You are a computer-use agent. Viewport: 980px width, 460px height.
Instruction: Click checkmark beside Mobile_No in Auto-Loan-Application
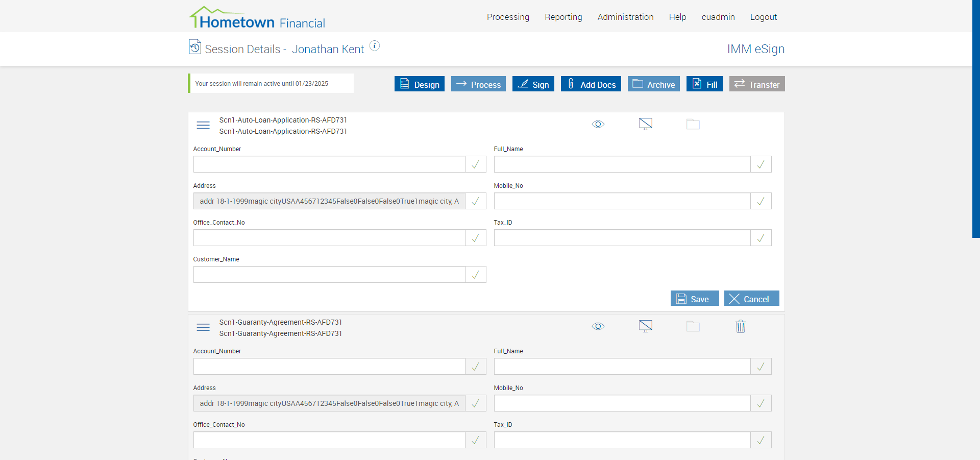(761, 201)
